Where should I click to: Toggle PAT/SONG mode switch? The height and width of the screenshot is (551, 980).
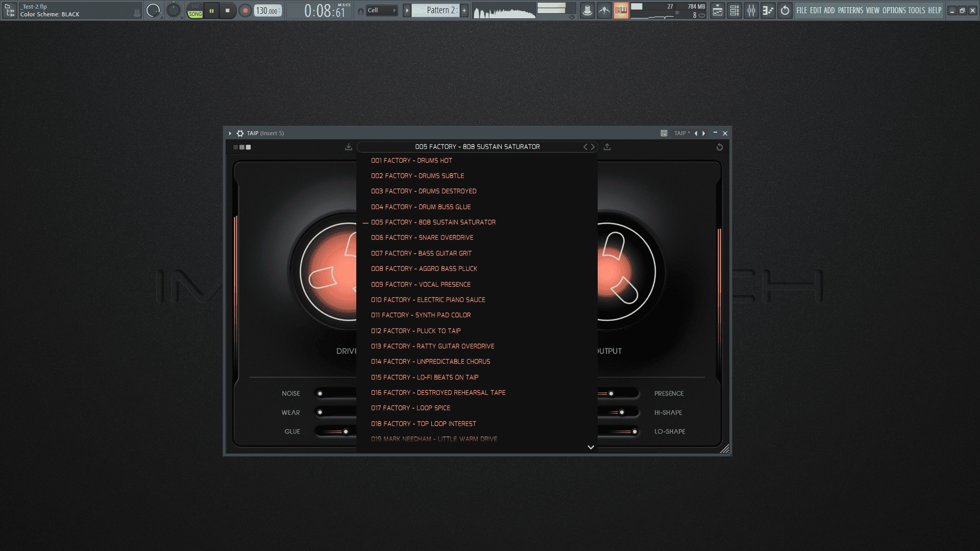pyautogui.click(x=195, y=10)
